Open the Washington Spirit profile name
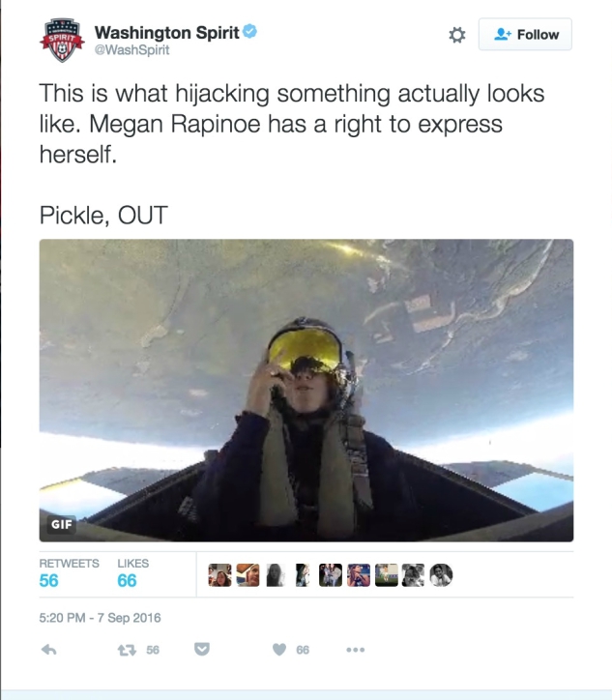The height and width of the screenshot is (700, 612). (167, 33)
